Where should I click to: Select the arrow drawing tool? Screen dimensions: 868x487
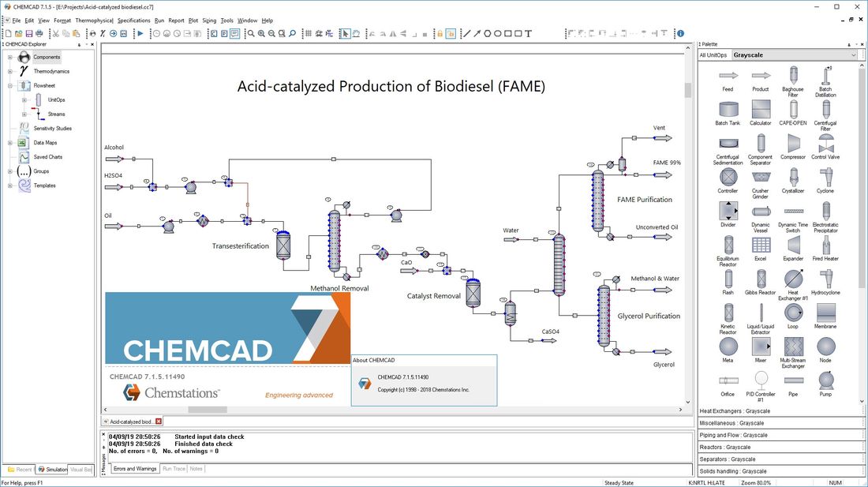click(x=477, y=34)
